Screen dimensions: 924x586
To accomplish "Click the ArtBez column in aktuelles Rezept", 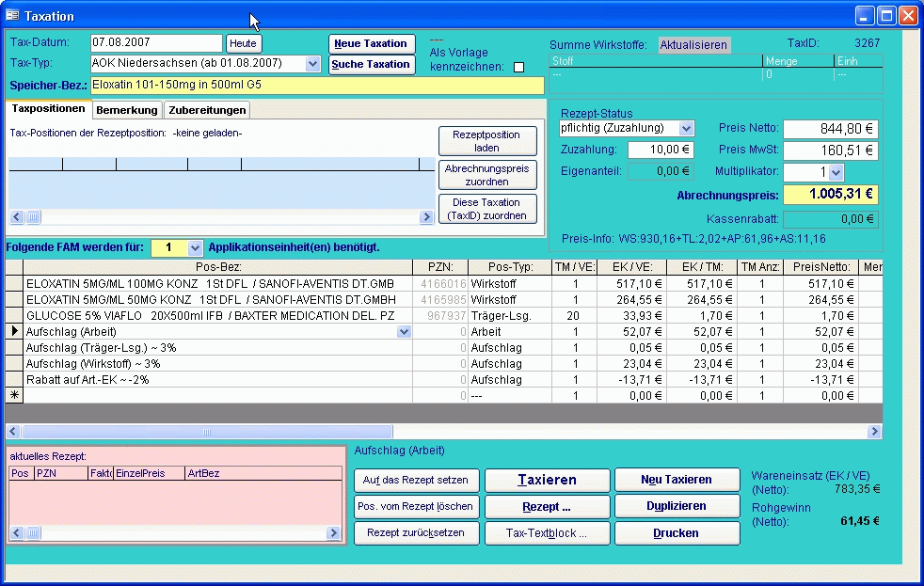I will [263, 473].
